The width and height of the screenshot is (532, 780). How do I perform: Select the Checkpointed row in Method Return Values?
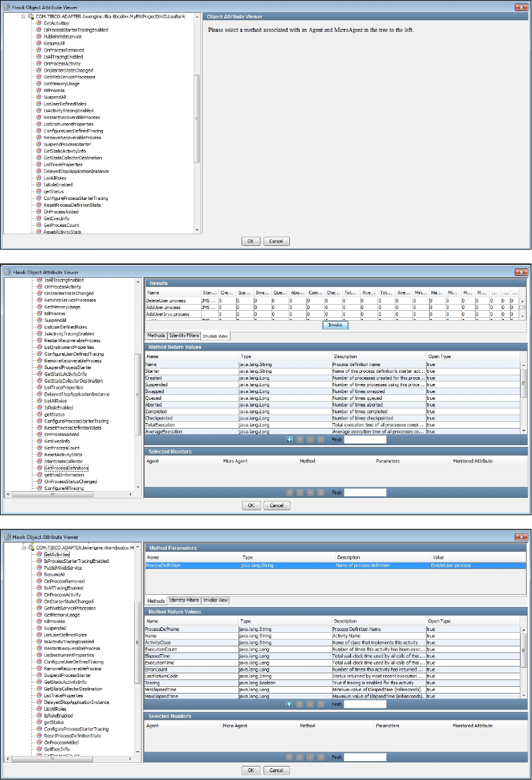click(x=332, y=418)
